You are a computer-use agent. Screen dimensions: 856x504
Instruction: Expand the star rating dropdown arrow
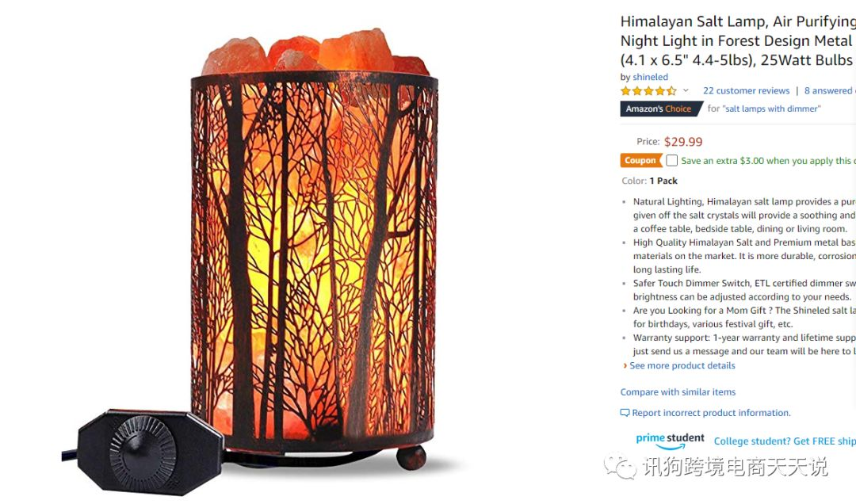coord(686,90)
